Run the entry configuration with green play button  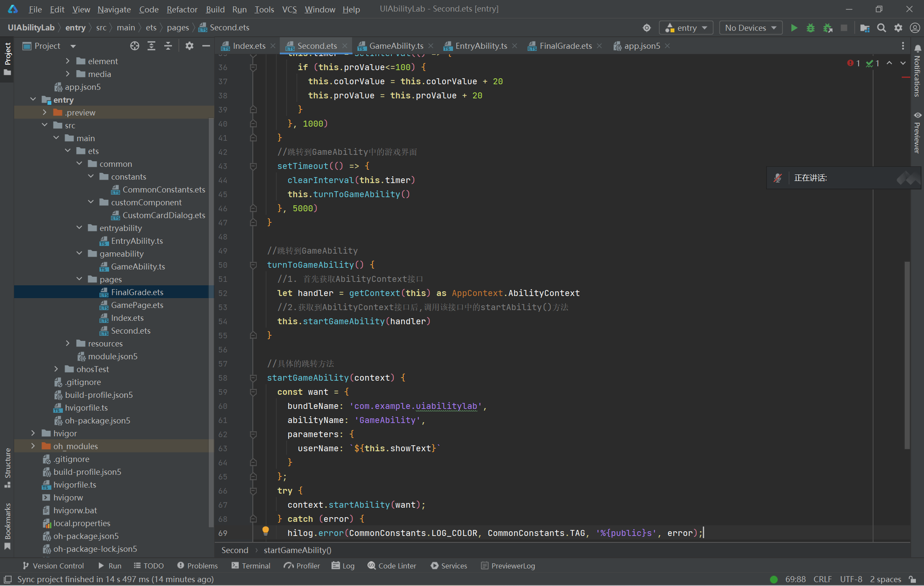794,28
